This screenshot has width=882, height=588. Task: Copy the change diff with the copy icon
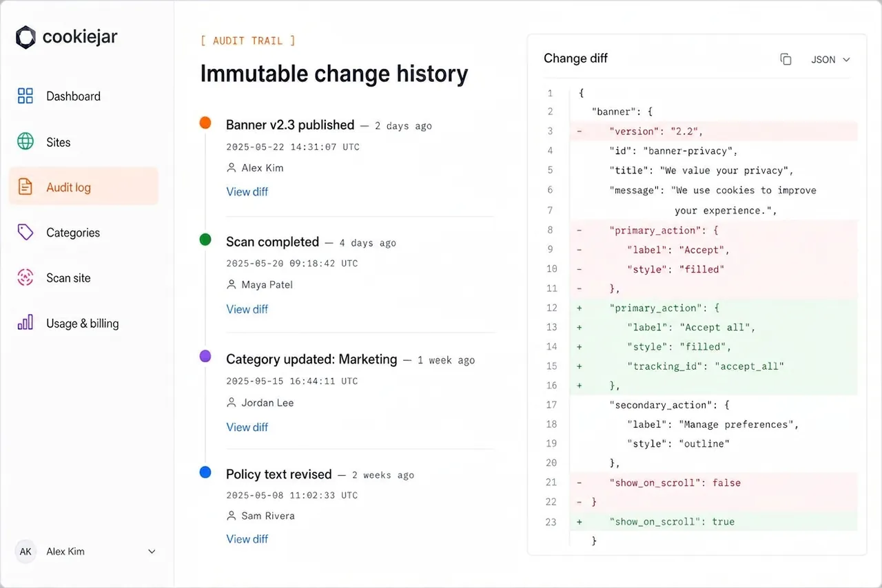pos(786,59)
